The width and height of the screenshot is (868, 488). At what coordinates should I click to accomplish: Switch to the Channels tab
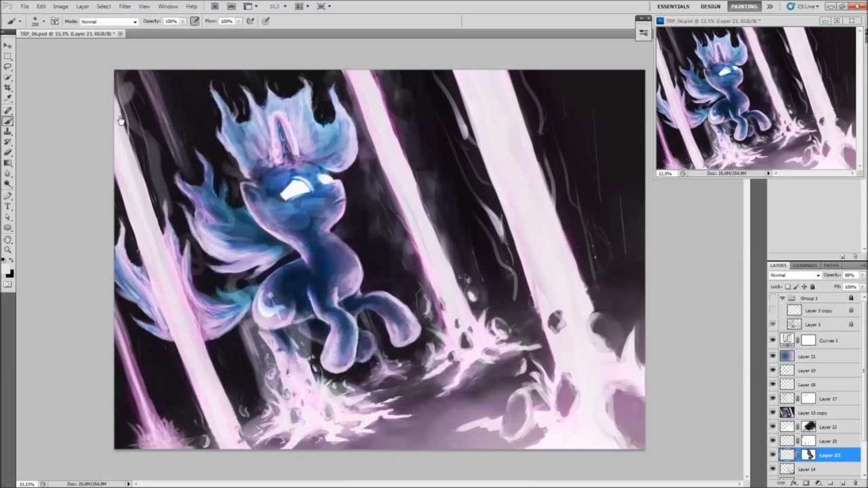pos(805,266)
